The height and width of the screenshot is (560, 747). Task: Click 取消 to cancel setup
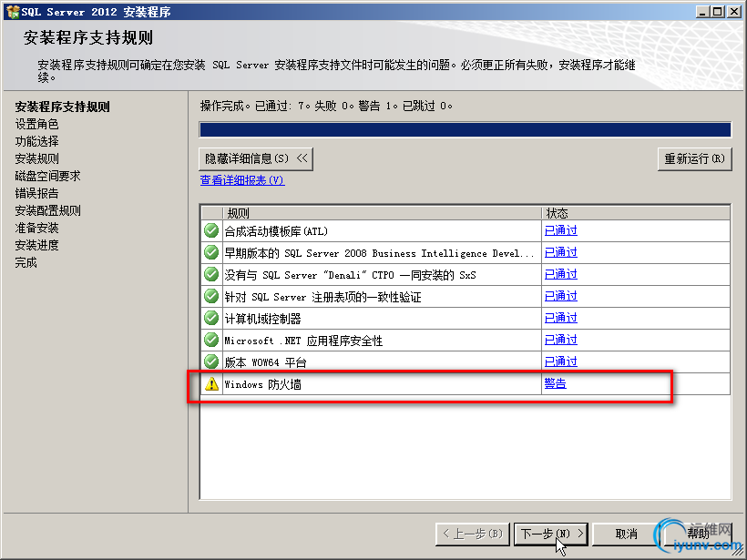(x=626, y=534)
